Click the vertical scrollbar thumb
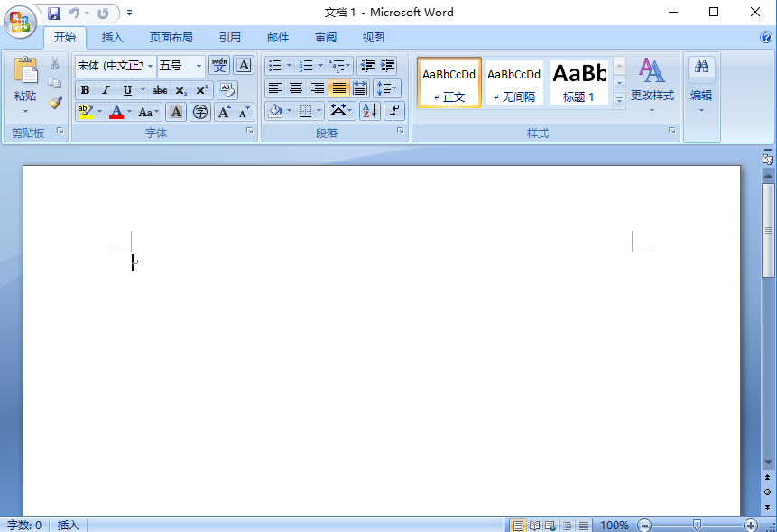Viewport: 777px width, 532px height. (x=768, y=230)
